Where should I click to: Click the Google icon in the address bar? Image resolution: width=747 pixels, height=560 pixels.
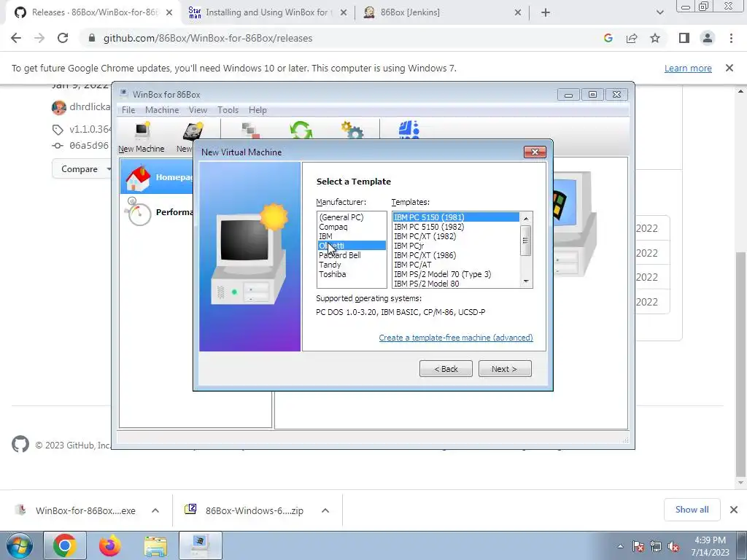608,38
